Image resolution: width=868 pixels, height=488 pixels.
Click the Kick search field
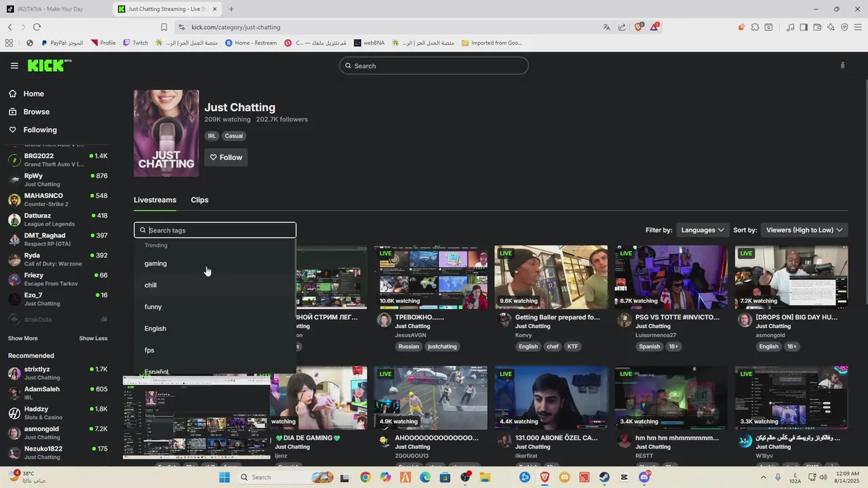pyautogui.click(x=434, y=66)
